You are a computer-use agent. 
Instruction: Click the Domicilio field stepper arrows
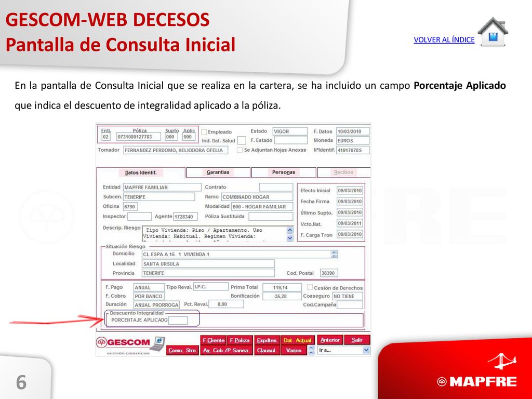click(x=334, y=254)
